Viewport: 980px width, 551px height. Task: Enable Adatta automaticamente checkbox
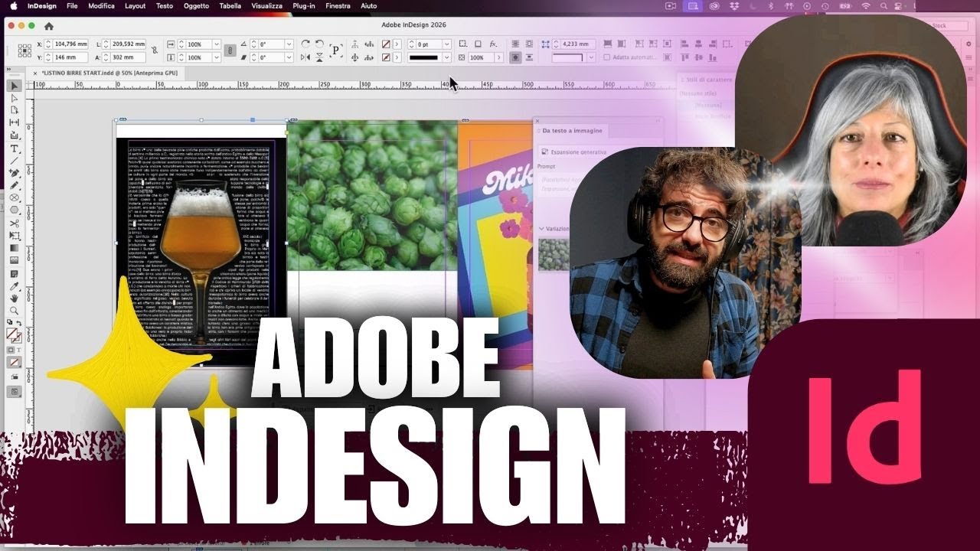tap(607, 57)
